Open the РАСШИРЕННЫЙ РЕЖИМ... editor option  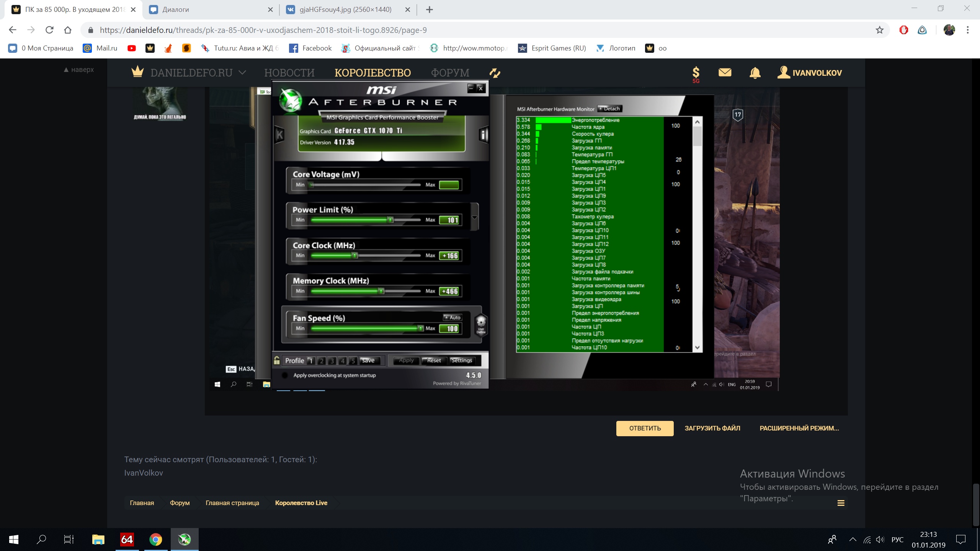(799, 428)
